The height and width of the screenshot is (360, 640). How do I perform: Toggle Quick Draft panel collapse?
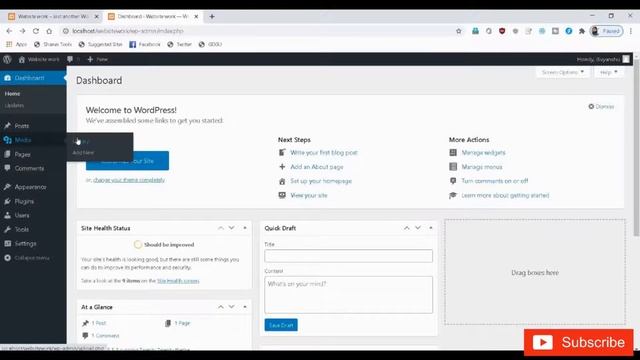(x=431, y=228)
